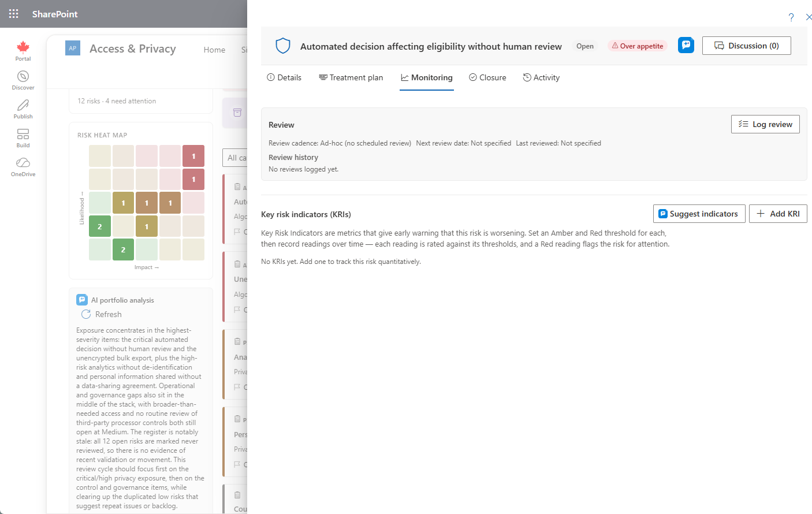Click the 'Access & Privacy' site title
The width and height of the screenshot is (812, 514).
(x=133, y=49)
